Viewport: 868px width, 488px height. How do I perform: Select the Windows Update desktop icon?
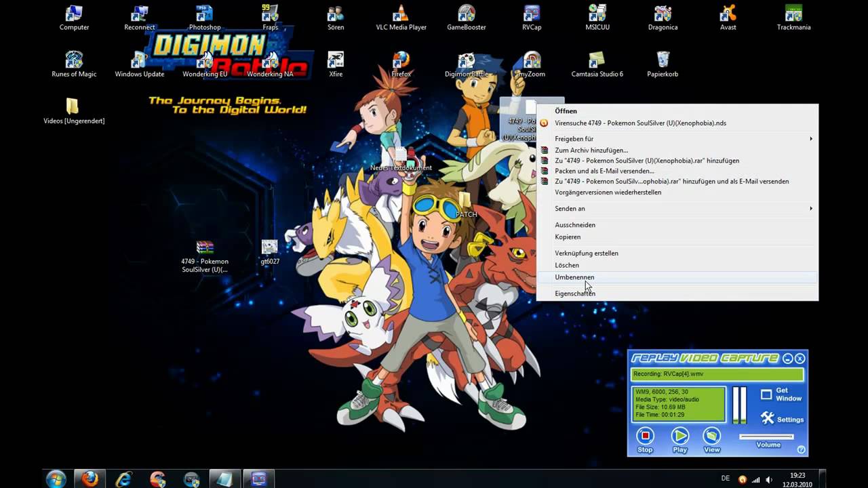tap(140, 64)
